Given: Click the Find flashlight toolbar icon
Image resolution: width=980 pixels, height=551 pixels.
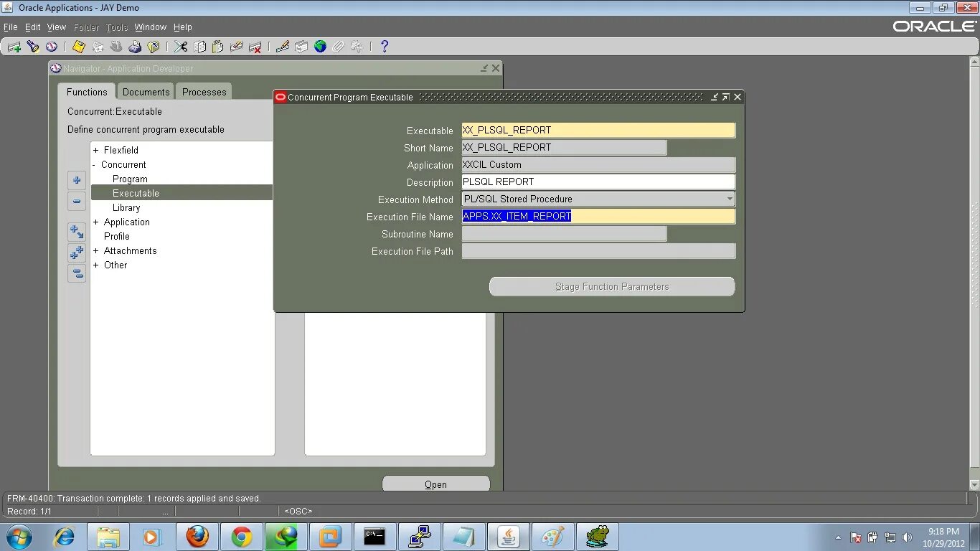Looking at the screenshot, I should click(32, 47).
